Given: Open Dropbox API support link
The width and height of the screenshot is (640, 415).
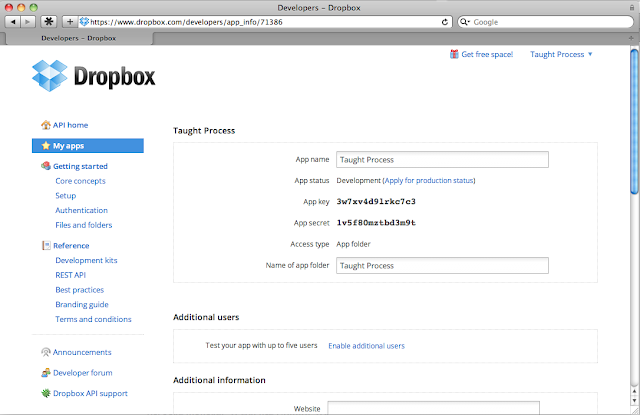Looking at the screenshot, I should click(x=90, y=393).
